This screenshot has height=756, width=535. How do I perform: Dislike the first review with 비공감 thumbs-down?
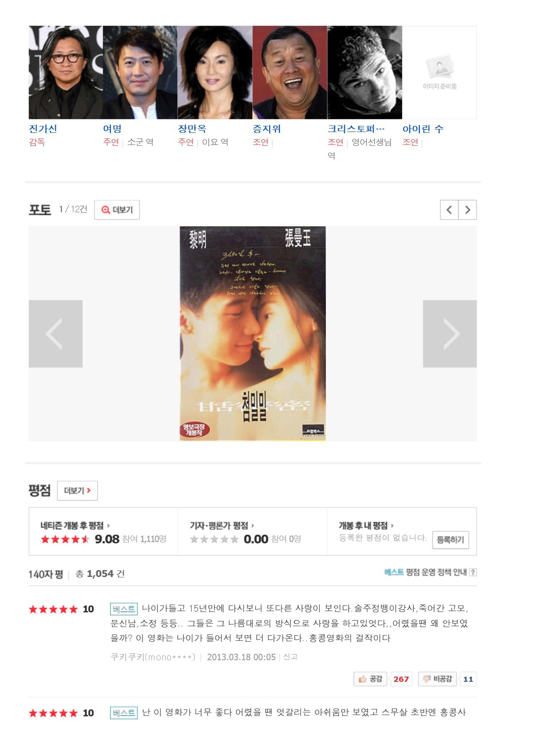(x=437, y=679)
